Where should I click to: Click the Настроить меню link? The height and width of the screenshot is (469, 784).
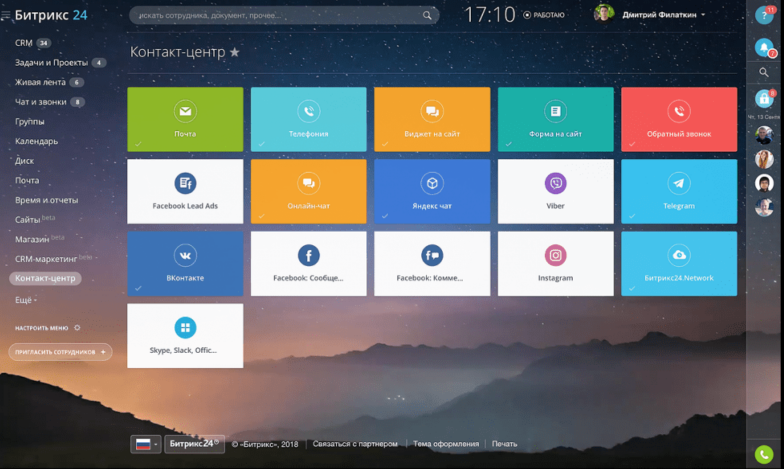point(42,328)
